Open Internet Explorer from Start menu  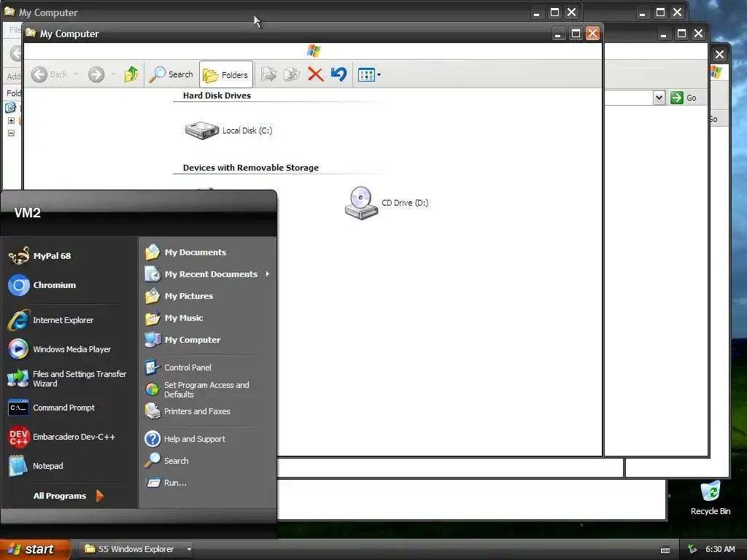[x=69, y=320]
